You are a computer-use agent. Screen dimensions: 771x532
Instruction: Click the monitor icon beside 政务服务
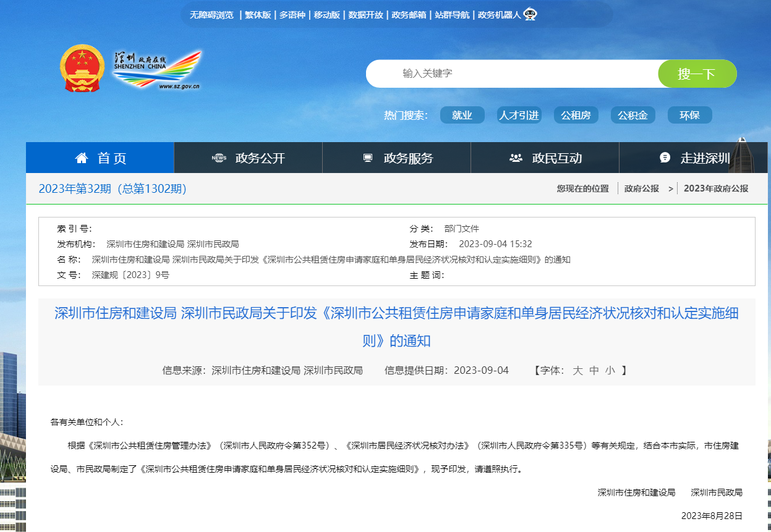click(x=368, y=158)
